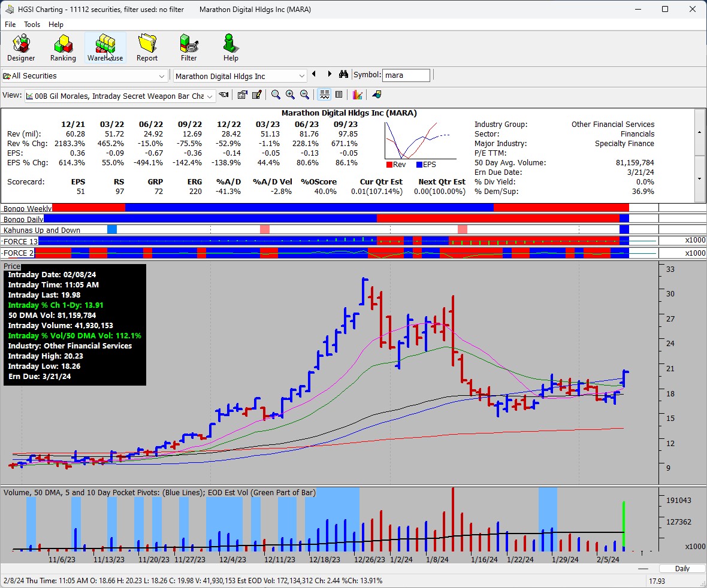Click the binoculars search icon
Image resolution: width=707 pixels, height=588 pixels.
tap(343, 74)
